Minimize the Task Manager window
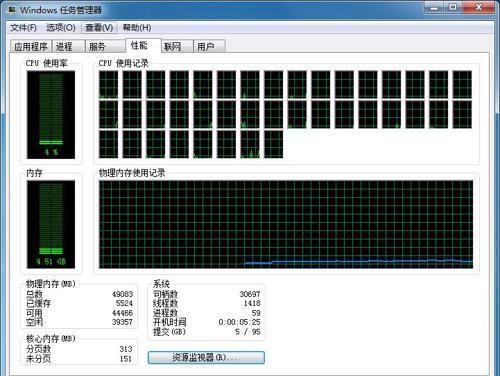Screen dimensions: 500x376 pyautogui.click(x=433, y=7)
